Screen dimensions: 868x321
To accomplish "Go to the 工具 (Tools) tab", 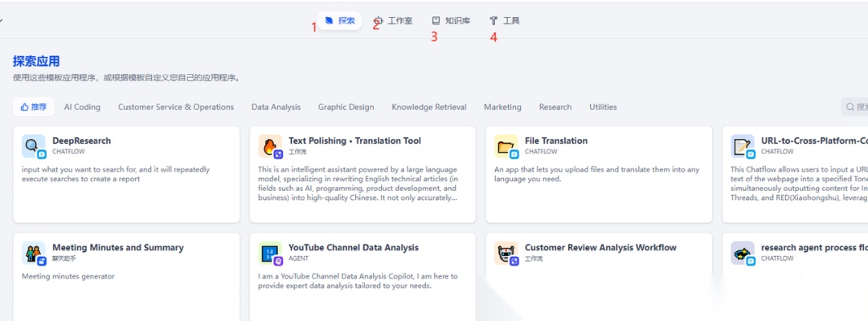I will (505, 21).
